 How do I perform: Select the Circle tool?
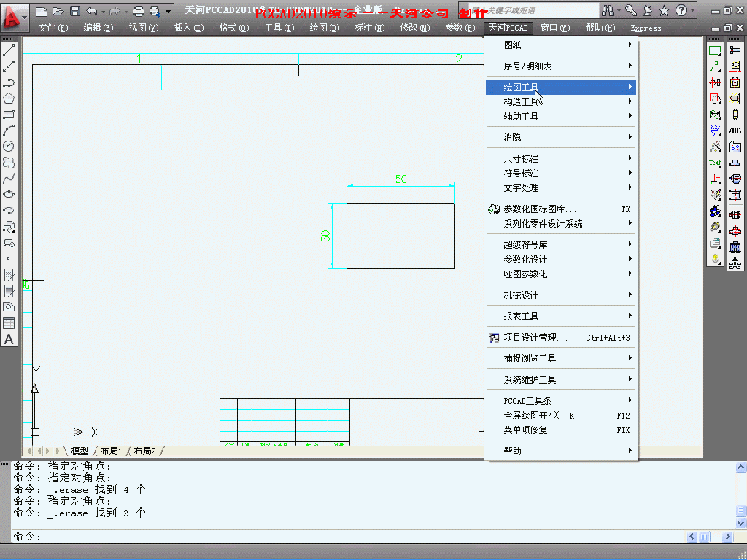9,147
